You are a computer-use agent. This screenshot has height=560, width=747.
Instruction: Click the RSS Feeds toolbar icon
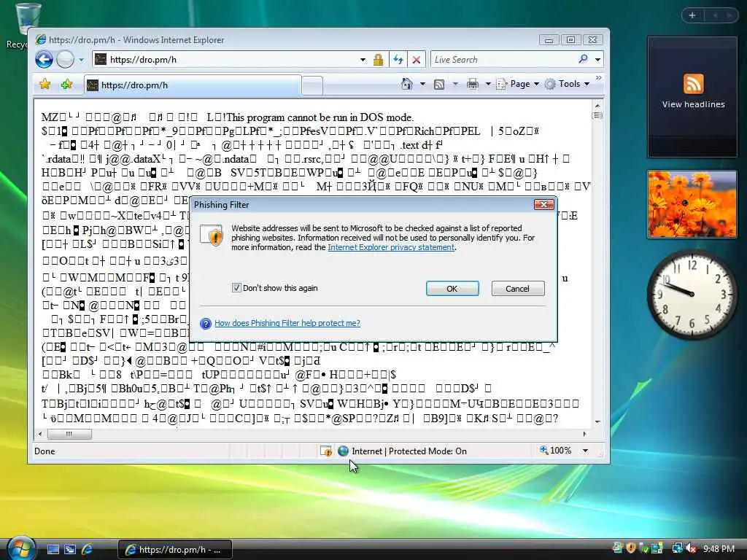click(439, 85)
